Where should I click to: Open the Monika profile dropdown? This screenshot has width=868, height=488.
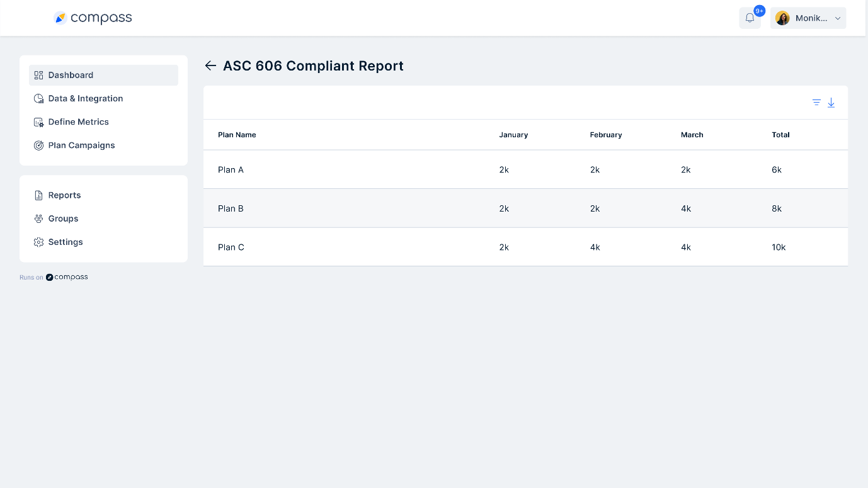coord(808,18)
